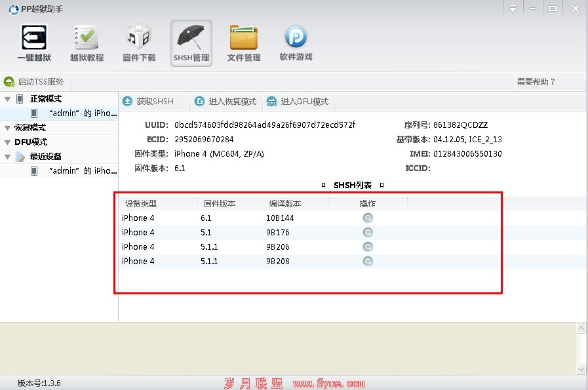Screen dimensions: 588x390
Task: Click the 操作 column header
Action: (x=368, y=204)
